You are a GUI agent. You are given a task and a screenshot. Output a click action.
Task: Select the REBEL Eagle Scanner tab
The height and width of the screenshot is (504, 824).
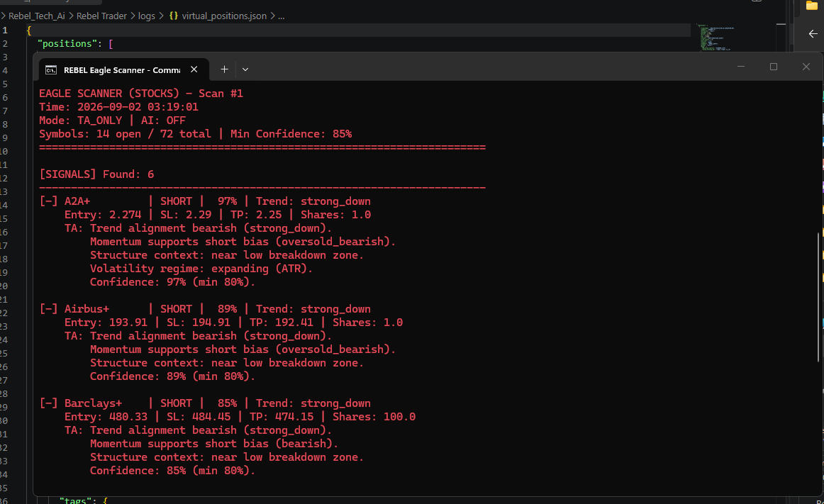click(x=124, y=70)
